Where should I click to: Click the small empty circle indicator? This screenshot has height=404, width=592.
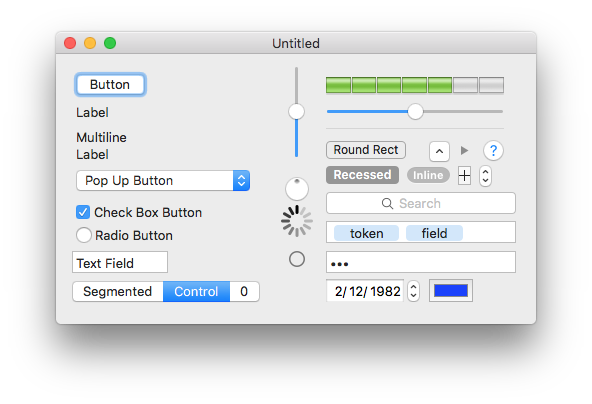[297, 259]
